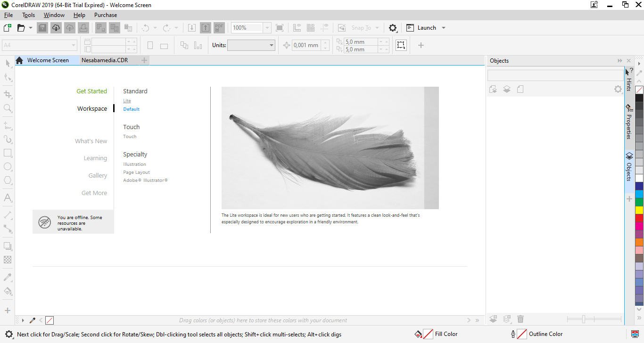Pick the yellow color swatch in palette

pos(639,210)
